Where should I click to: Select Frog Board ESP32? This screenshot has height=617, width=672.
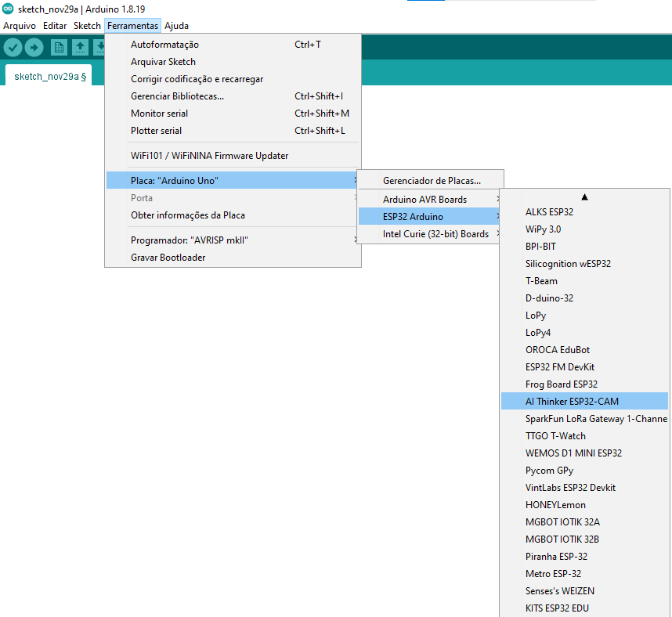584,384
